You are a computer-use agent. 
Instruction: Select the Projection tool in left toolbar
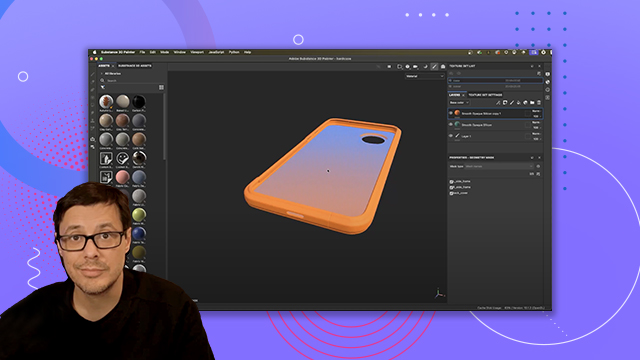(93, 90)
